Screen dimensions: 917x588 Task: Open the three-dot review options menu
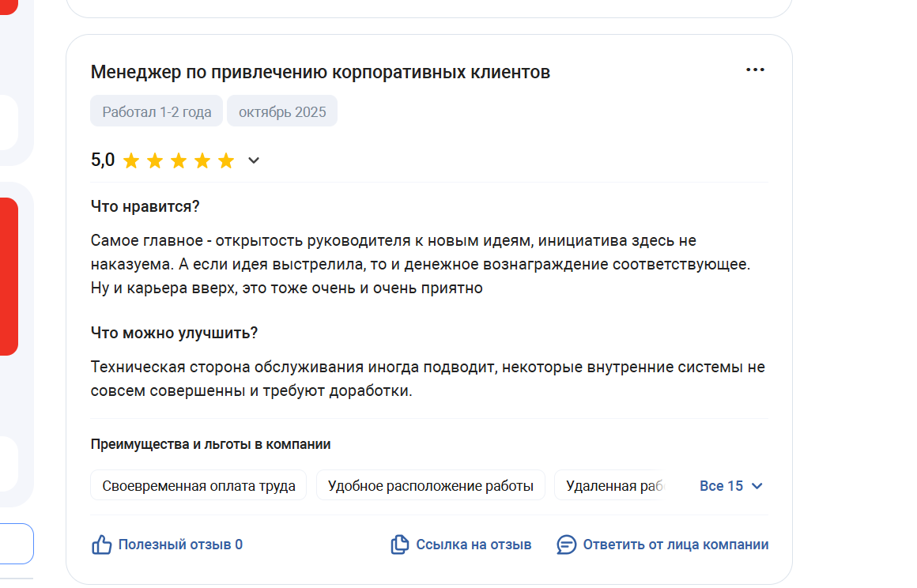[755, 70]
